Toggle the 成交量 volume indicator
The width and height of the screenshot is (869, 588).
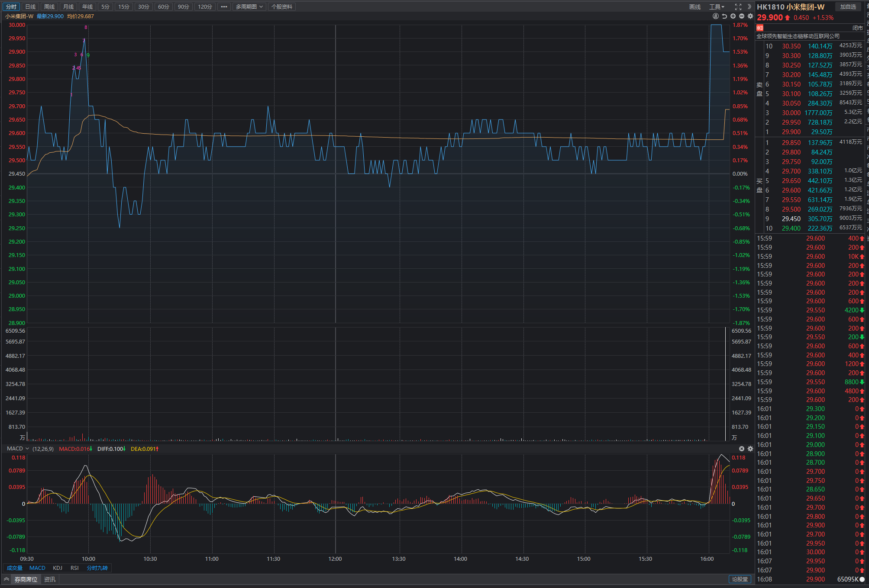[x=15, y=568]
